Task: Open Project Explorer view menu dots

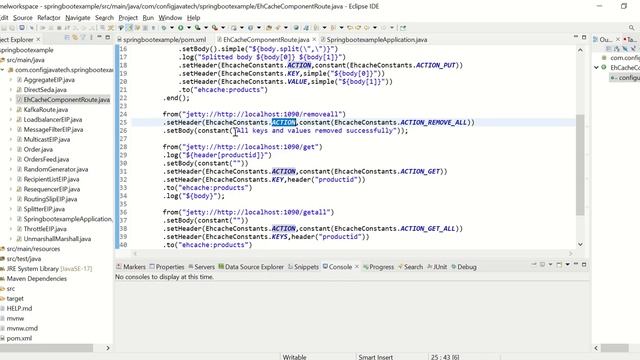Action: (x=91, y=38)
